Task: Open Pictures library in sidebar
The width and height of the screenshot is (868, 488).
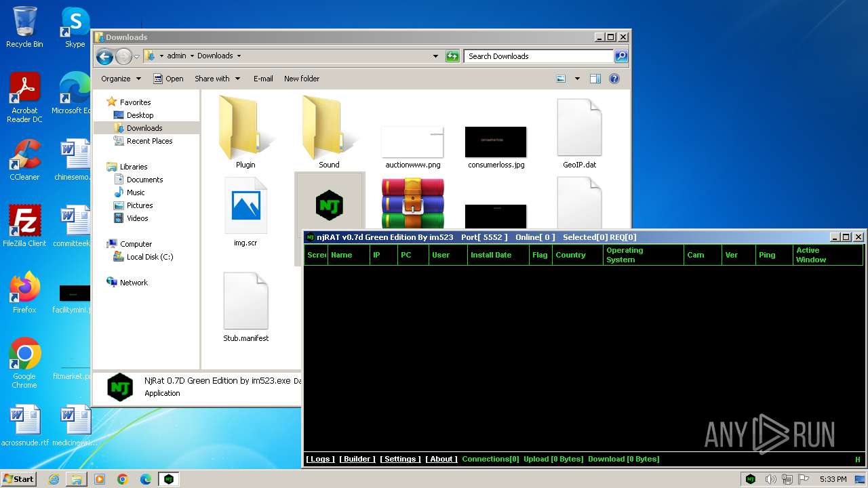Action: click(140, 205)
